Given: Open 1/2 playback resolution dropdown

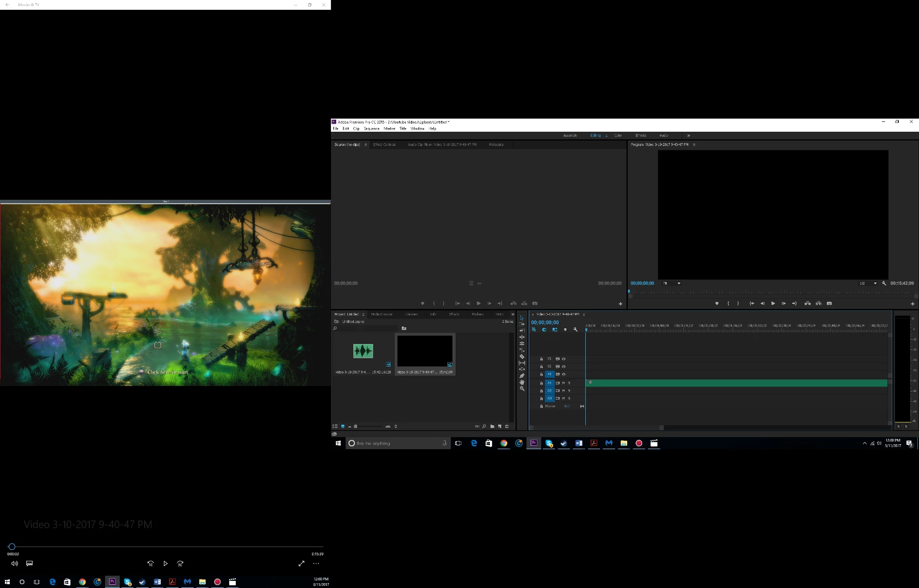Looking at the screenshot, I should pyautogui.click(x=868, y=283).
